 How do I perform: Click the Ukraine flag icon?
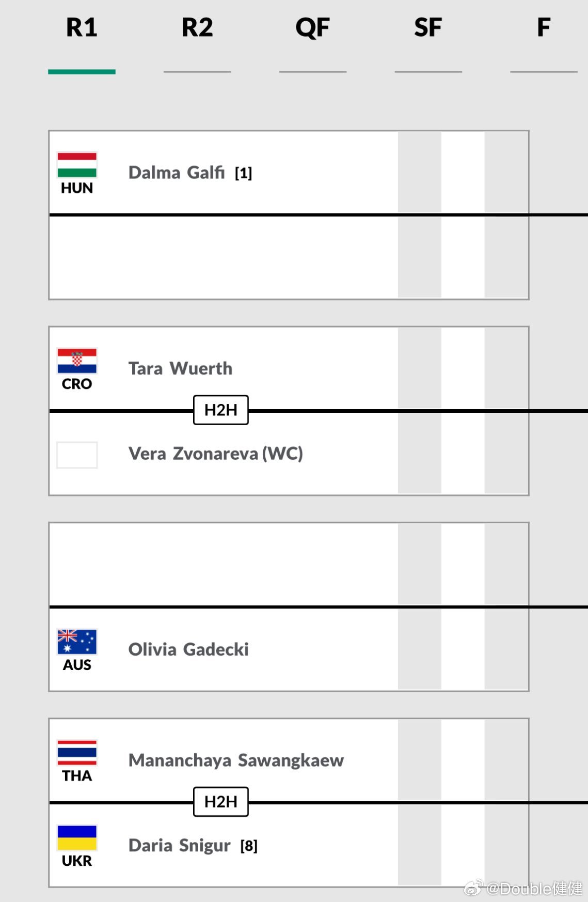[77, 838]
